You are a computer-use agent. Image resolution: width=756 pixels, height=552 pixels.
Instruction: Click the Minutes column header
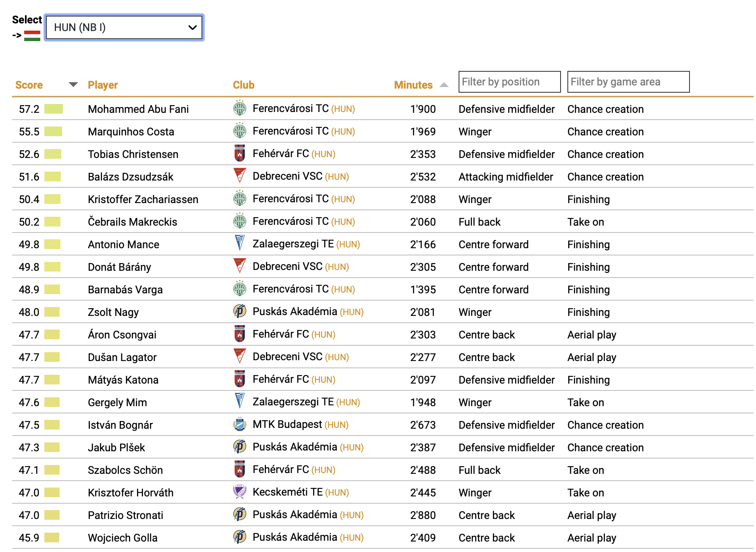click(413, 85)
